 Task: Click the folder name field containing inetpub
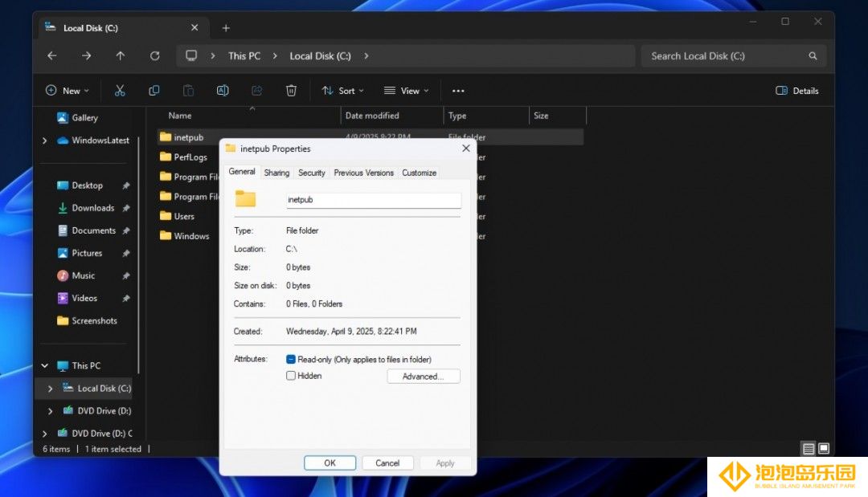(374, 200)
